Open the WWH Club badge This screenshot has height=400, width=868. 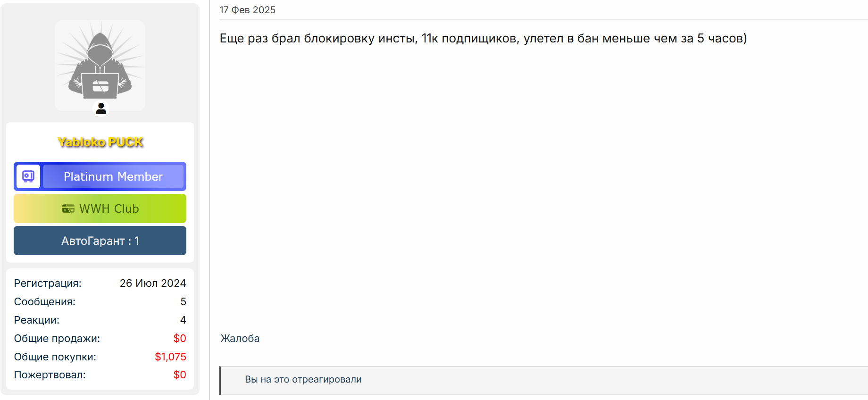[x=100, y=208]
